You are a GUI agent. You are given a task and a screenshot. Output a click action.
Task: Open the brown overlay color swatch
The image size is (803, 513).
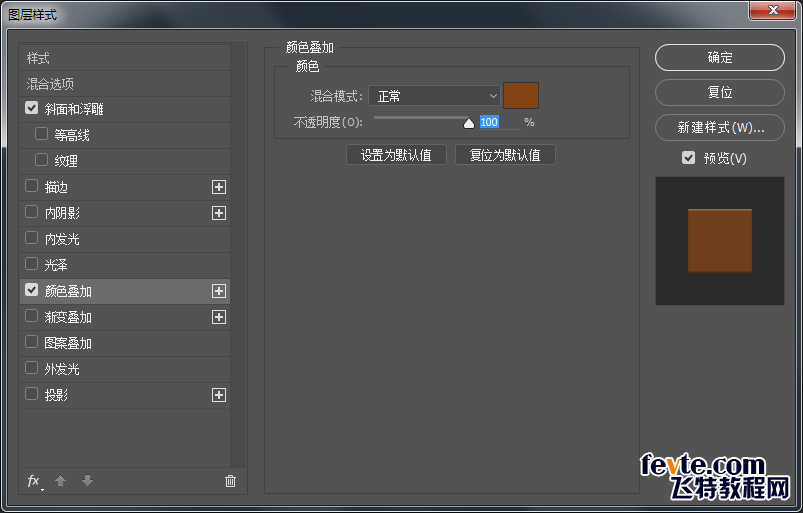521,96
